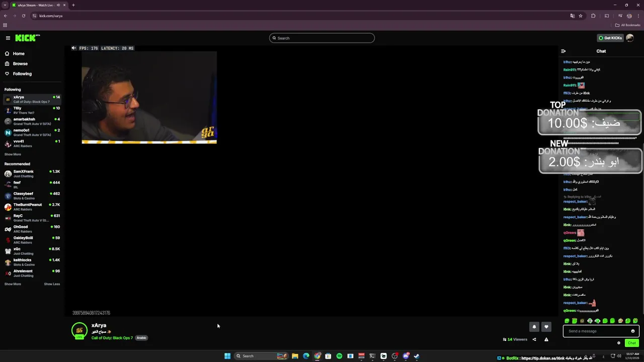Open Call of Duty: Black Ops 7 category
Screen dimensions: 644x362
click(112, 338)
